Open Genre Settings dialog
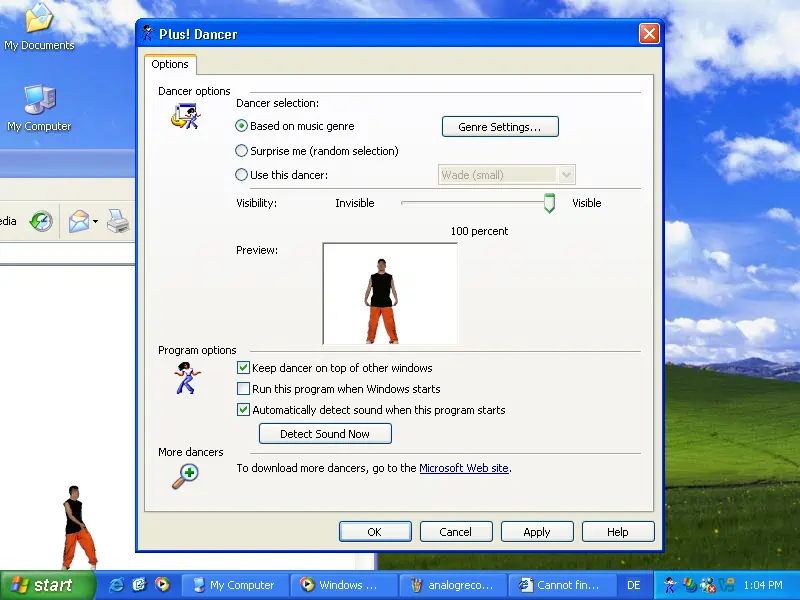Screen dimensions: 800x600 click(500, 127)
